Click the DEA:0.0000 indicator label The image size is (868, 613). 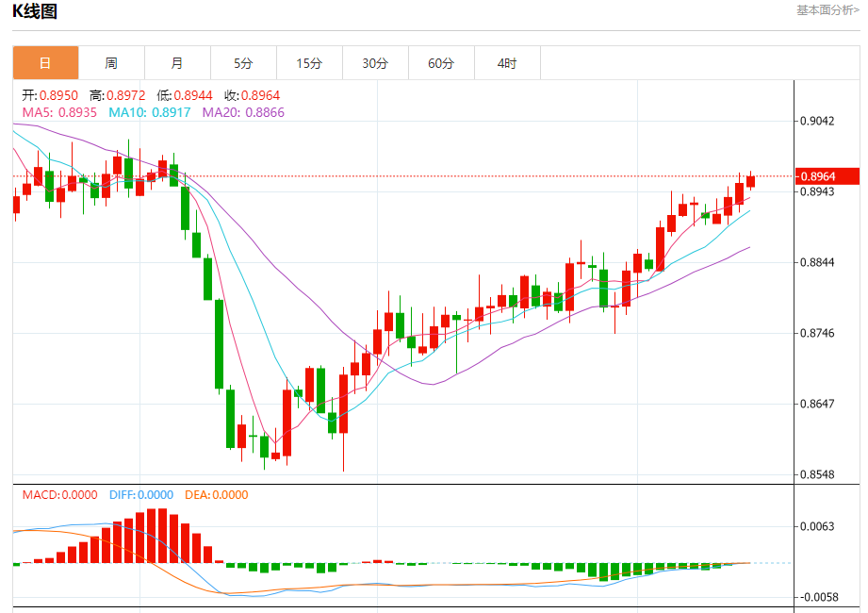click(217, 495)
